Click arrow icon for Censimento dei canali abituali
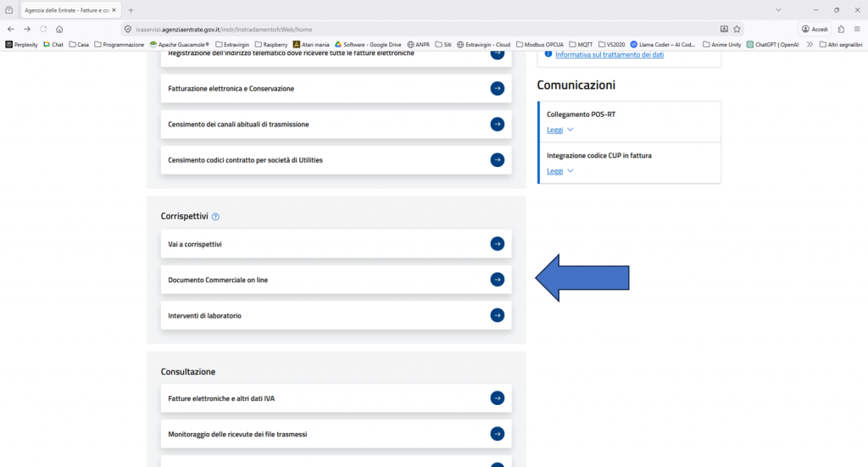Viewport: 868px width, 467px height. click(x=498, y=124)
